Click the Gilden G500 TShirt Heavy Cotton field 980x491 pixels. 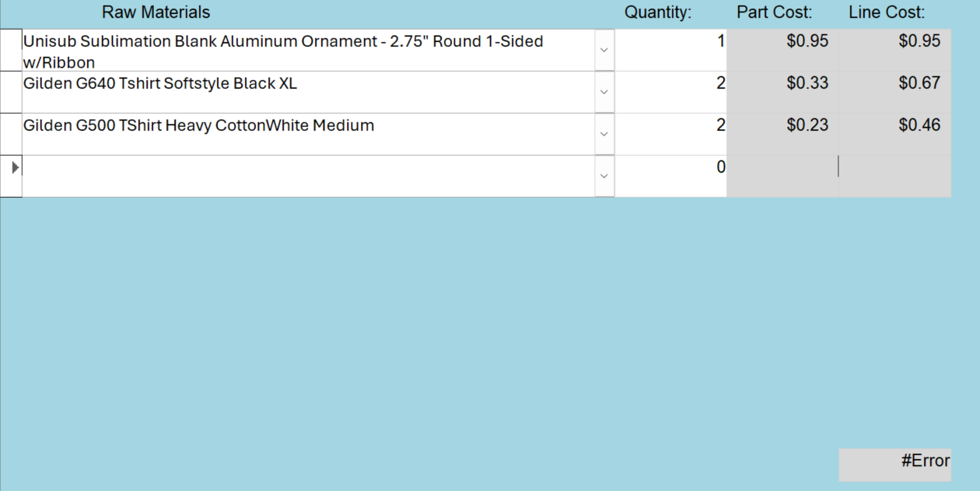click(308, 135)
